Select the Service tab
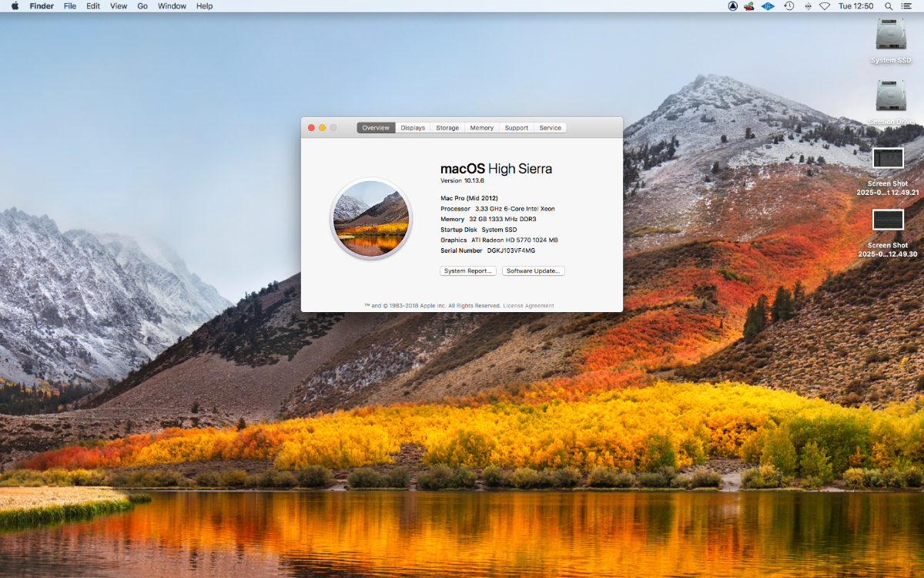 tap(550, 128)
